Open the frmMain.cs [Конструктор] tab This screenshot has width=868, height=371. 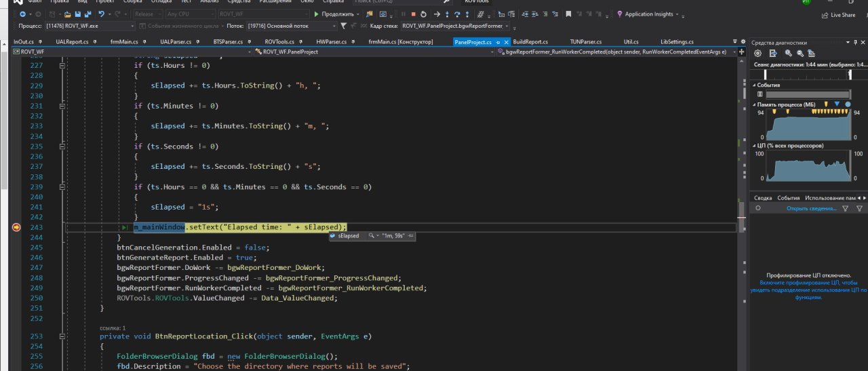click(400, 42)
